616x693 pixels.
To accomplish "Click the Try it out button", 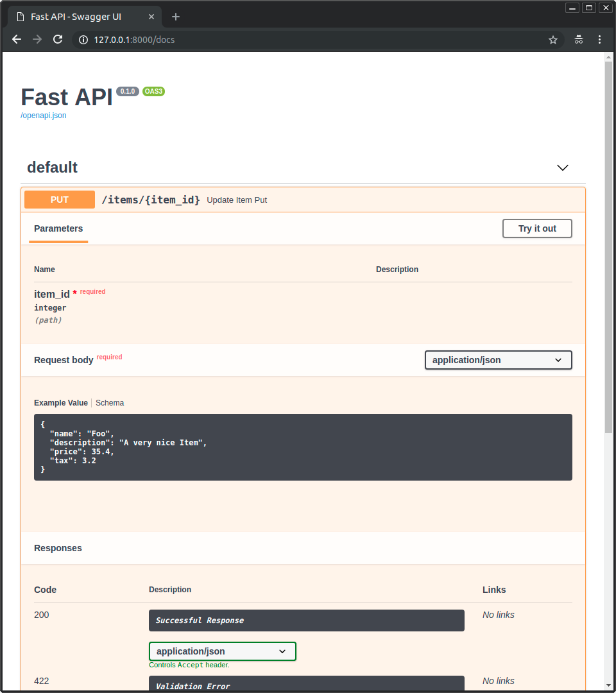I will (x=537, y=228).
